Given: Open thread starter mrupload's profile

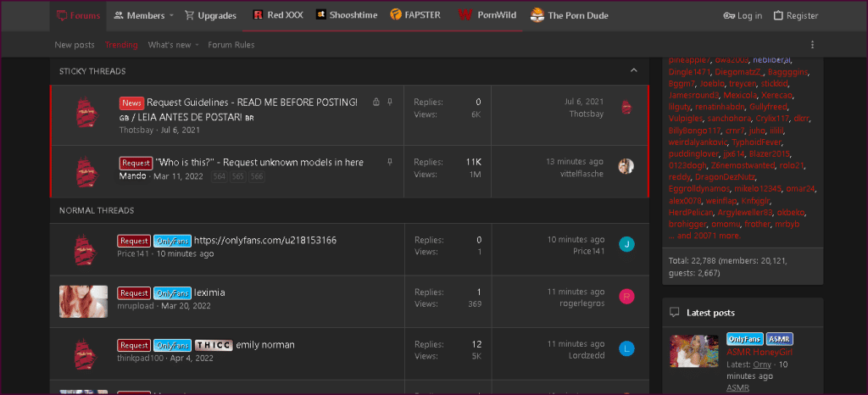Looking at the screenshot, I should 136,305.
